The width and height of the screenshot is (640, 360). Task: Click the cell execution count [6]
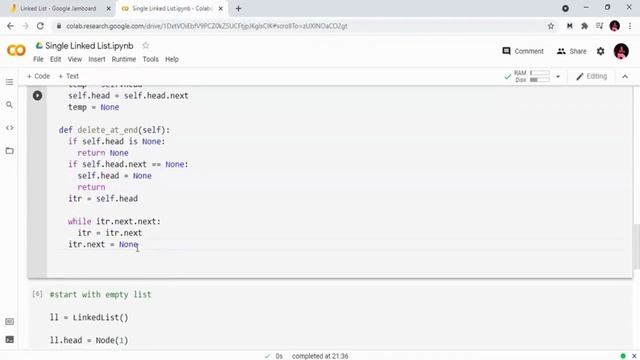[x=37, y=294]
